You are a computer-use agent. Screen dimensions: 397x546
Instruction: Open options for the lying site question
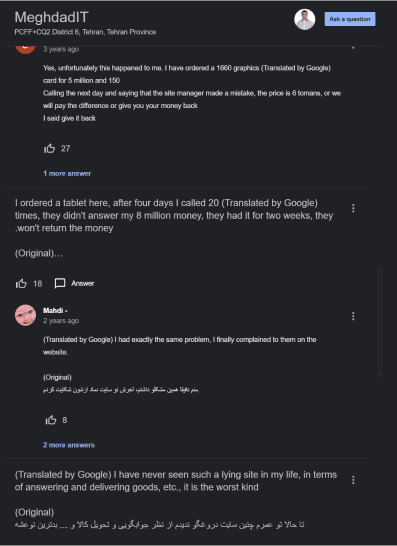[353, 480]
